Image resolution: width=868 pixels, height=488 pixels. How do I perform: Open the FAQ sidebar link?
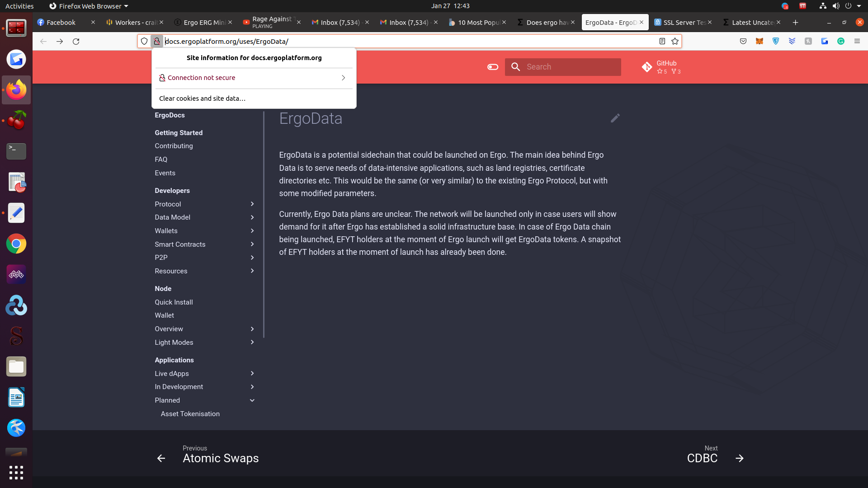coord(161,160)
